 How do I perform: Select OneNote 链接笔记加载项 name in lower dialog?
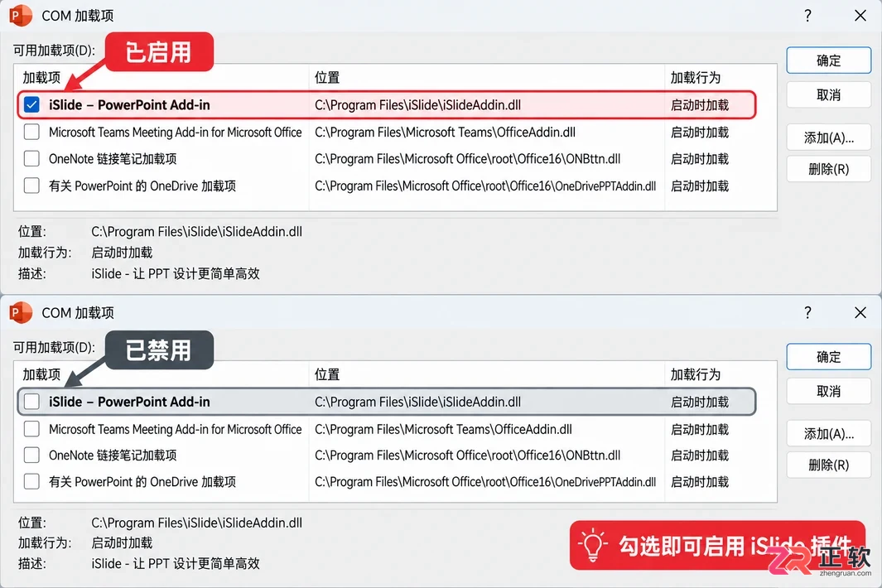click(113, 455)
